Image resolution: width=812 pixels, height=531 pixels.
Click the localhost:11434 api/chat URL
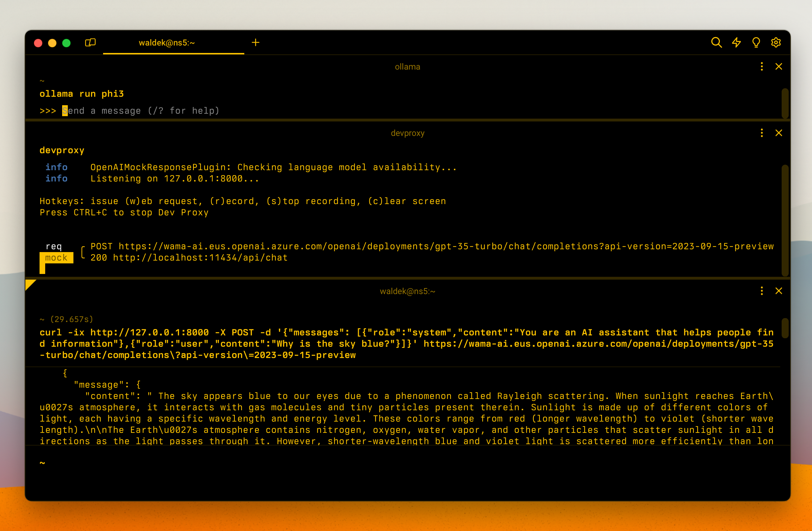pos(199,257)
